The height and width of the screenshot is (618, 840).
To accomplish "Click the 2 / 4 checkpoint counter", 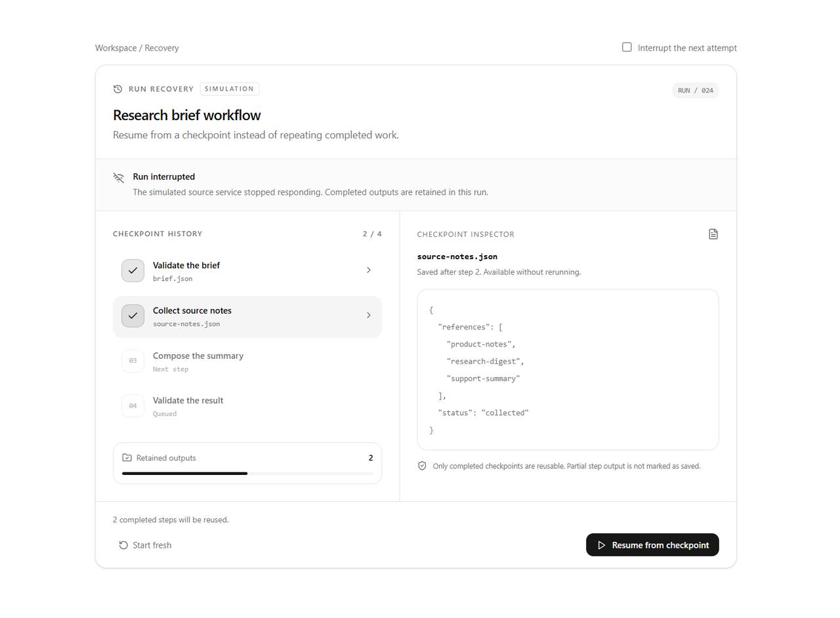I will coord(372,234).
